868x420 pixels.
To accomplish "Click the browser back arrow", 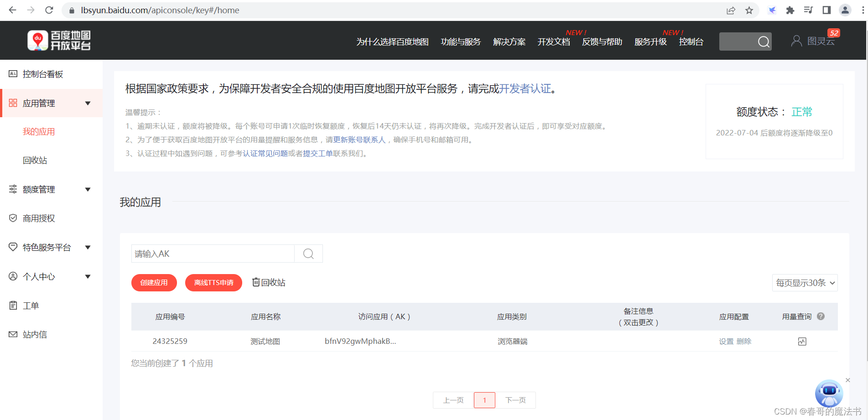I will click(x=12, y=10).
